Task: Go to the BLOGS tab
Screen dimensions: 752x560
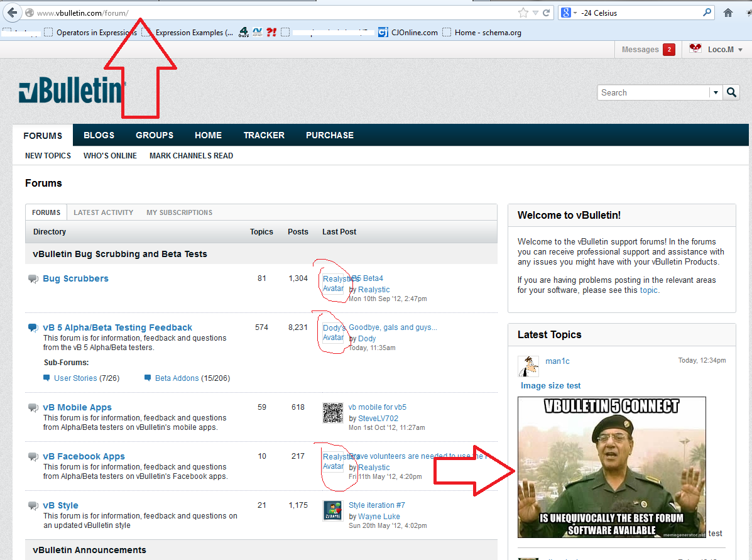Action: 99,135
